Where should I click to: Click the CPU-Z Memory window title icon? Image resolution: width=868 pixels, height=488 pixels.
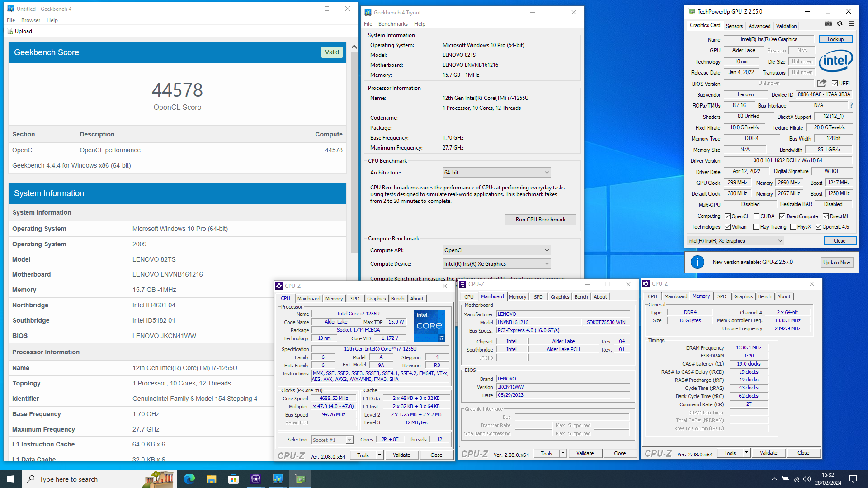point(646,284)
